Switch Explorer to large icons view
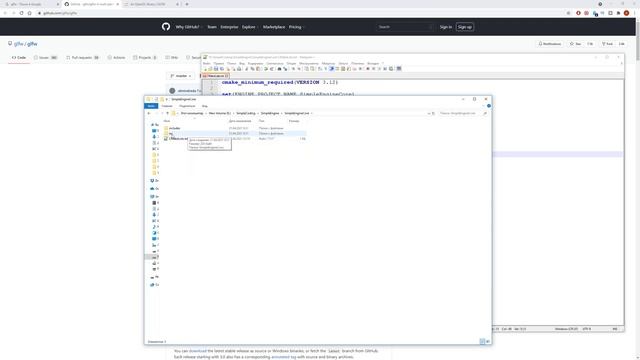Screen dimensions: 640x360 [488, 341]
